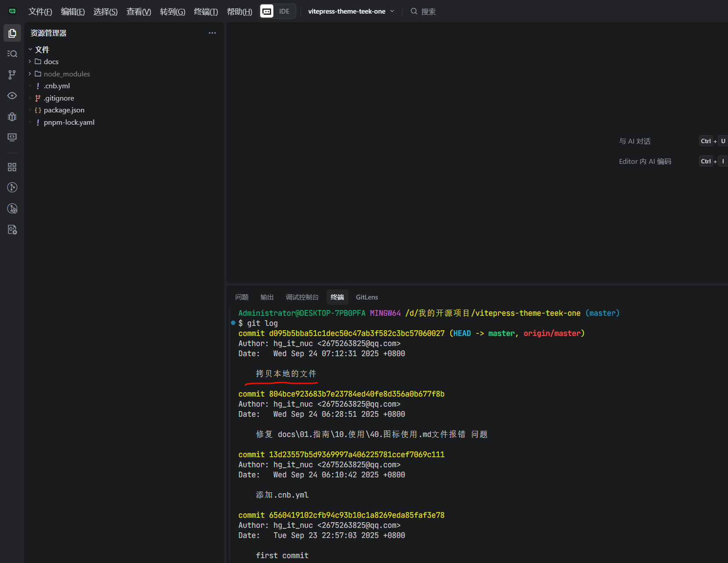
Task: Open the package.json file
Action: pyautogui.click(x=64, y=110)
